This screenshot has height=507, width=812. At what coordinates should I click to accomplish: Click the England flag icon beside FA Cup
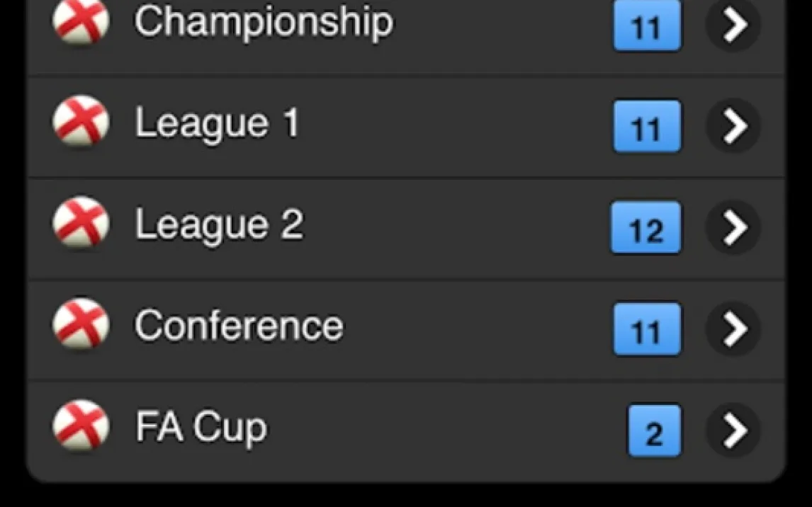81,426
